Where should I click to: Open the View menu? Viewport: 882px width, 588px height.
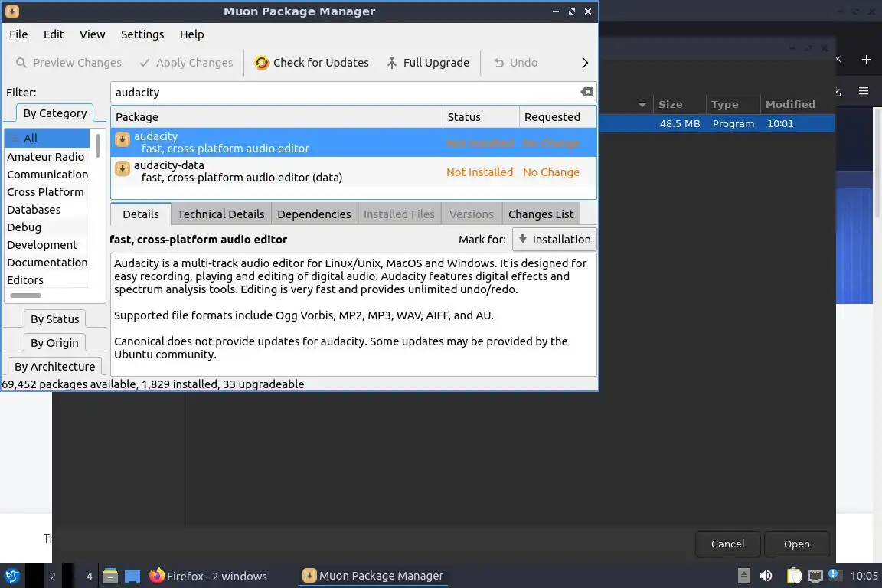pyautogui.click(x=92, y=34)
